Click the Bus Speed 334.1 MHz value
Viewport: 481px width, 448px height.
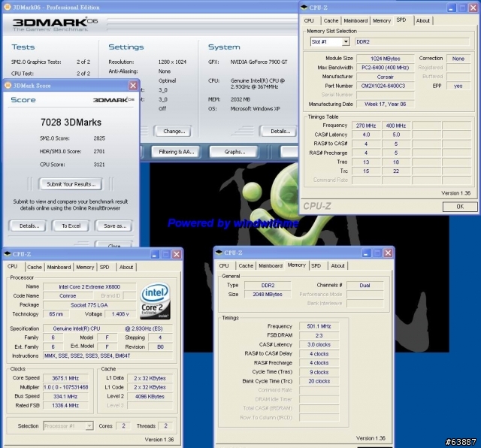point(65,396)
